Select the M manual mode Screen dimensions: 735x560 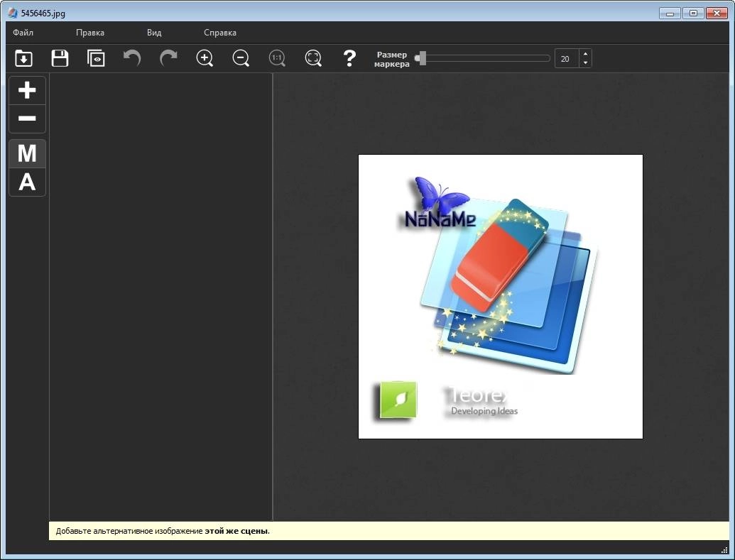pos(27,153)
